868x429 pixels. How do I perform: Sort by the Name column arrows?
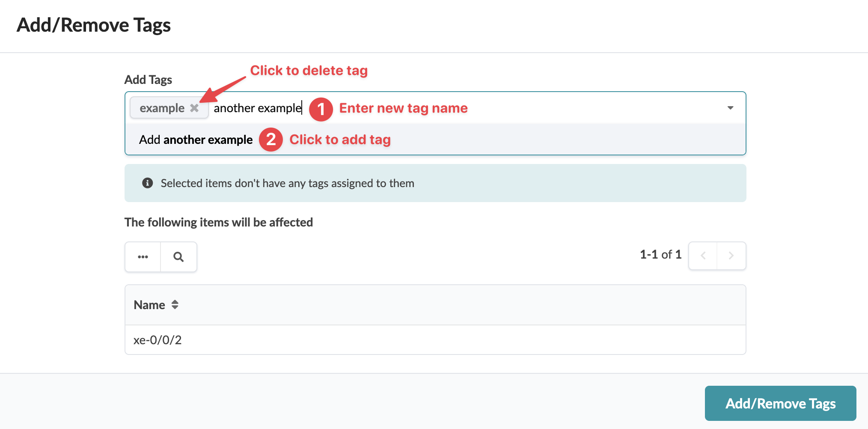click(175, 305)
